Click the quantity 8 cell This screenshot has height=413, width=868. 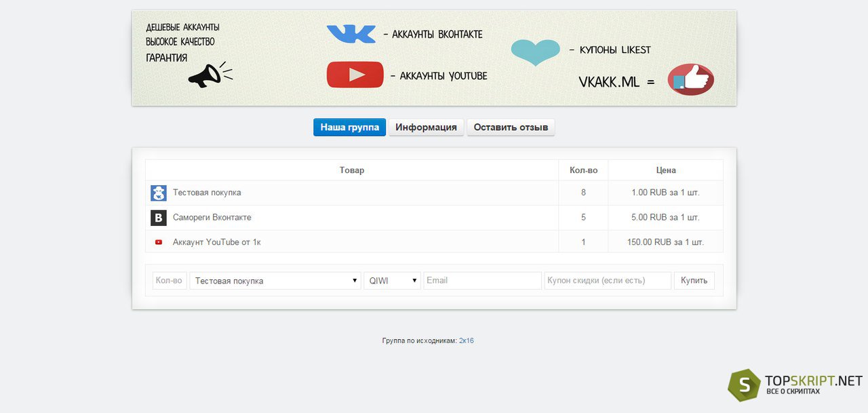click(583, 193)
